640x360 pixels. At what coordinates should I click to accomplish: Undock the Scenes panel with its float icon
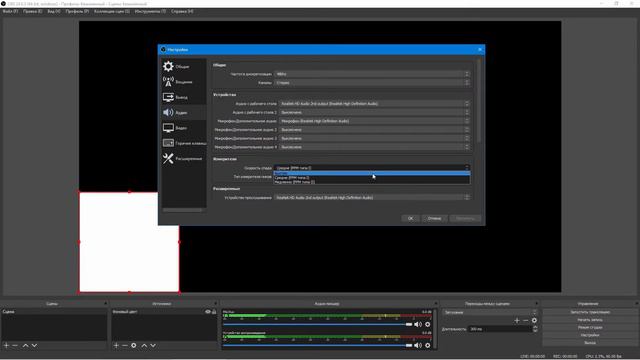(x=105, y=304)
